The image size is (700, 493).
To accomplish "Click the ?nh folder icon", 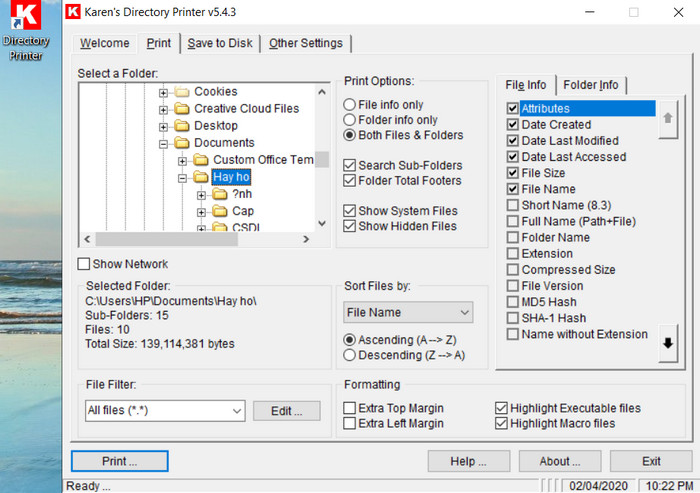I will pos(220,194).
